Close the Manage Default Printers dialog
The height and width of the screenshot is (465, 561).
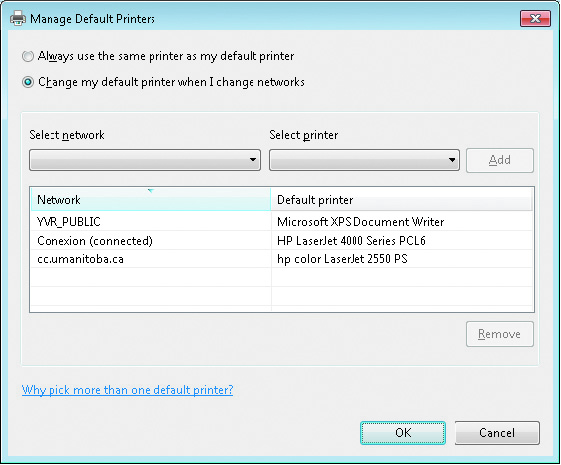[535, 19]
